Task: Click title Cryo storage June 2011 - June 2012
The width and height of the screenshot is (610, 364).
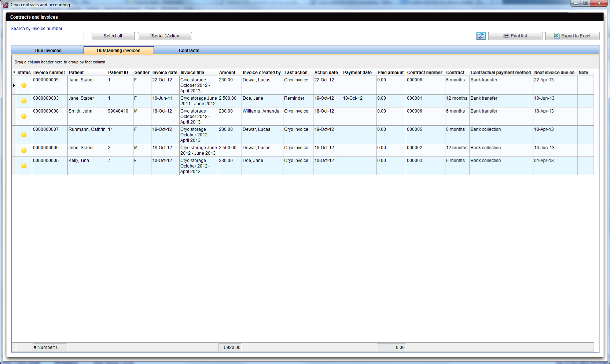Action: 199,101
